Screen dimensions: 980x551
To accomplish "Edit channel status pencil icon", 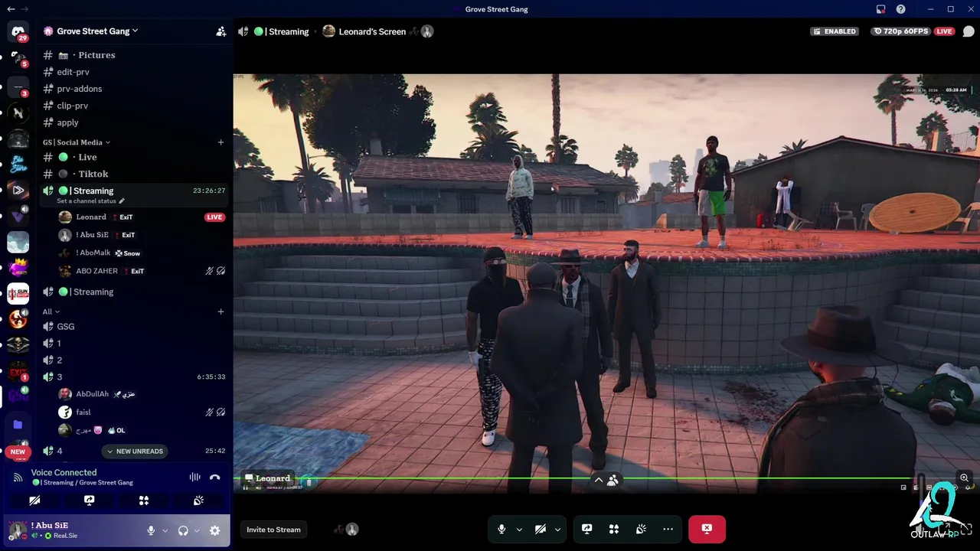I will click(121, 201).
